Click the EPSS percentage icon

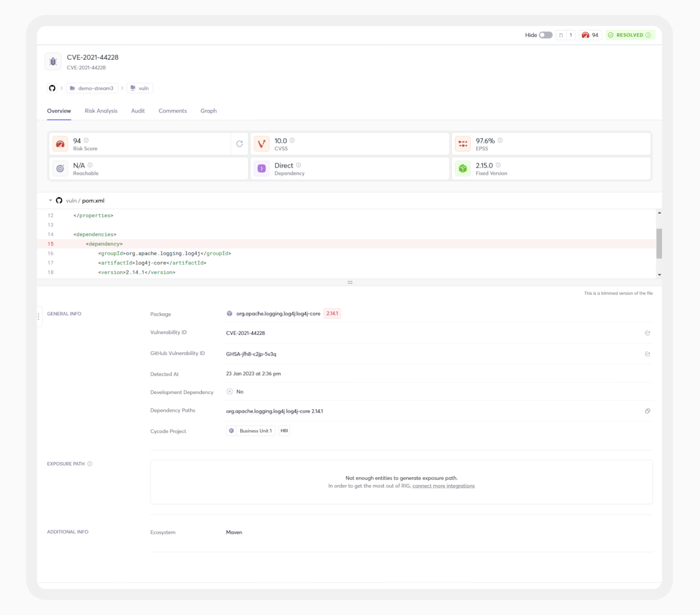(x=463, y=143)
